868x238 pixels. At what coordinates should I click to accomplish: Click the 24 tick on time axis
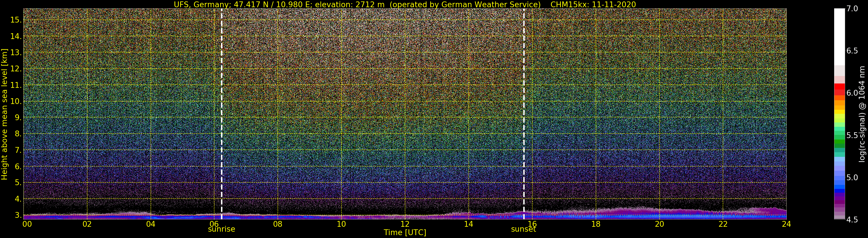[786, 224]
